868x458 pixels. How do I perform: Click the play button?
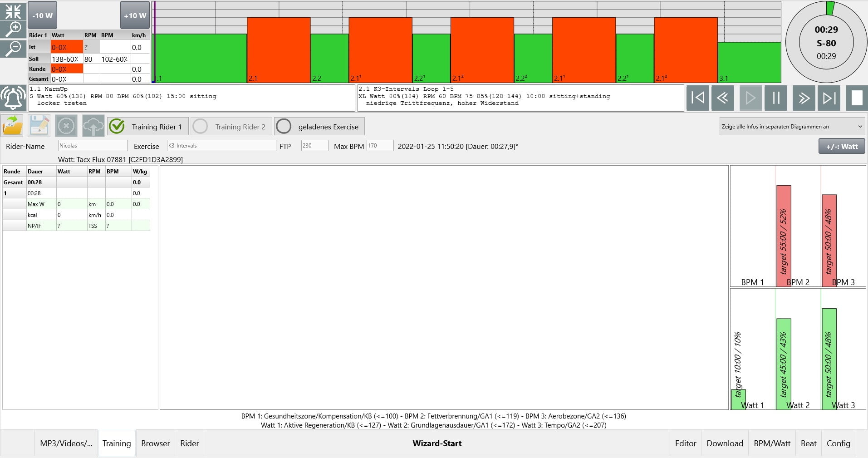[750, 98]
